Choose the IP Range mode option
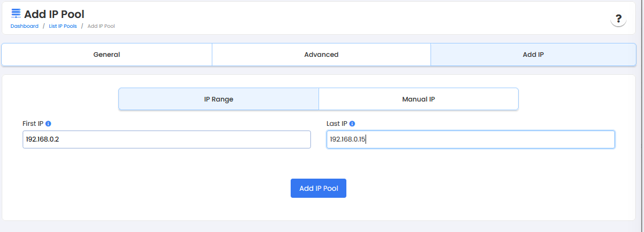 (218, 99)
